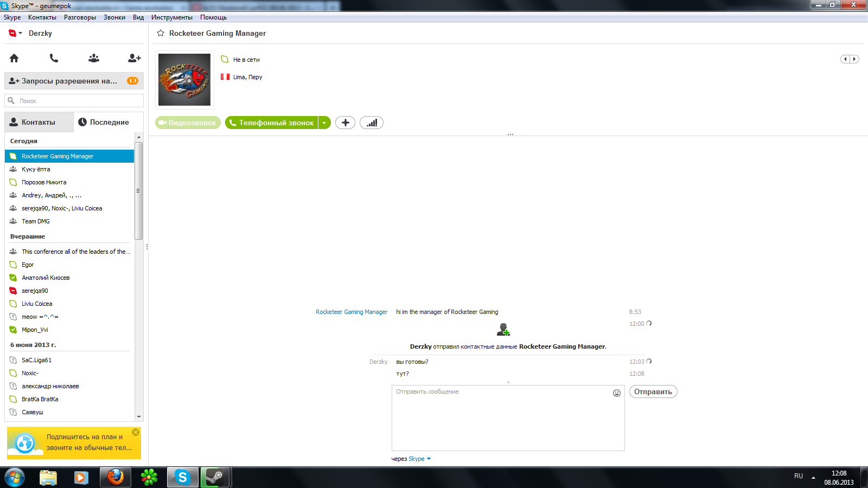Start Видеозвонок video call
This screenshot has height=488, width=868.
click(188, 123)
